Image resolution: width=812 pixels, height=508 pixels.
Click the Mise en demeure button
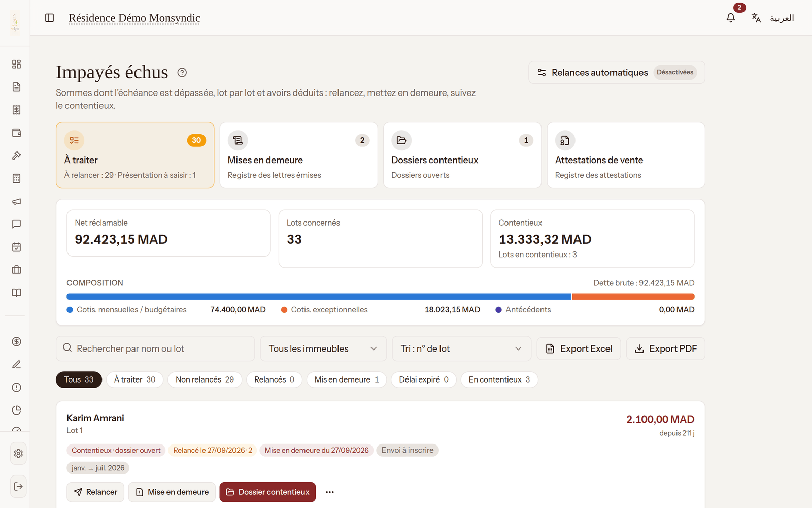172,492
